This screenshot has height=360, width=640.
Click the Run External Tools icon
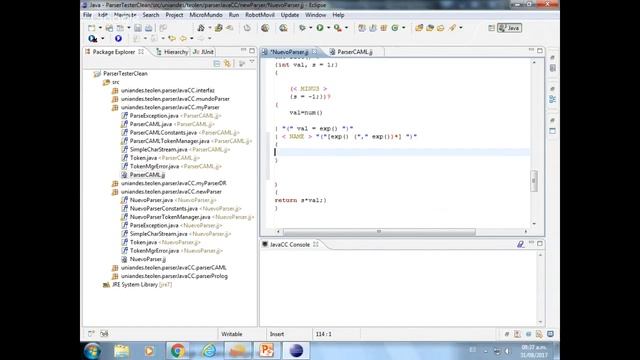pos(338,28)
